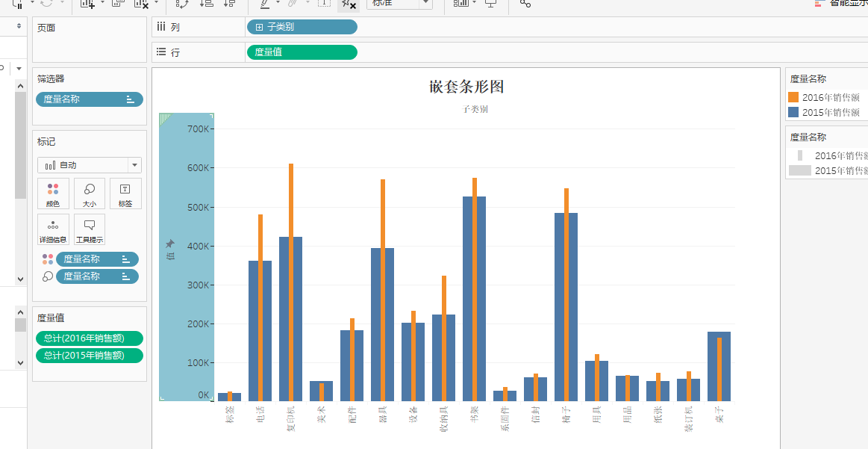Screen dimensions: 868x449
Task: Click the color dots icon beside 度量名称 pill
Action: click(x=48, y=259)
